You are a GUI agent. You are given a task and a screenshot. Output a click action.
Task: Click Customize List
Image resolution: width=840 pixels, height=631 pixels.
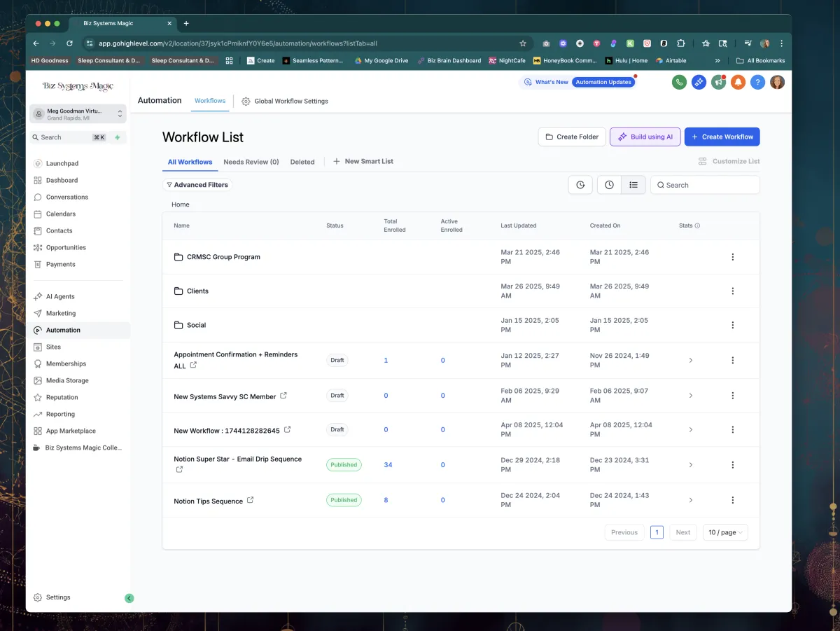(x=729, y=161)
